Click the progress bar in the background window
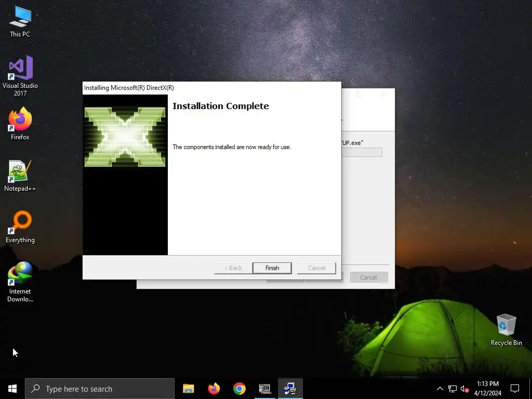The image size is (532, 399). (x=362, y=152)
